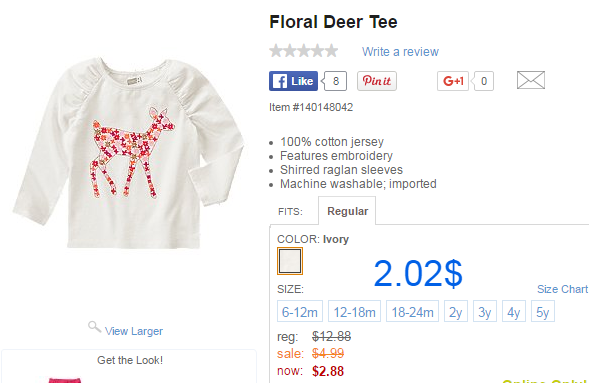The image size is (589, 383).
Task: Click the Facebook like count bubble
Action: point(335,81)
